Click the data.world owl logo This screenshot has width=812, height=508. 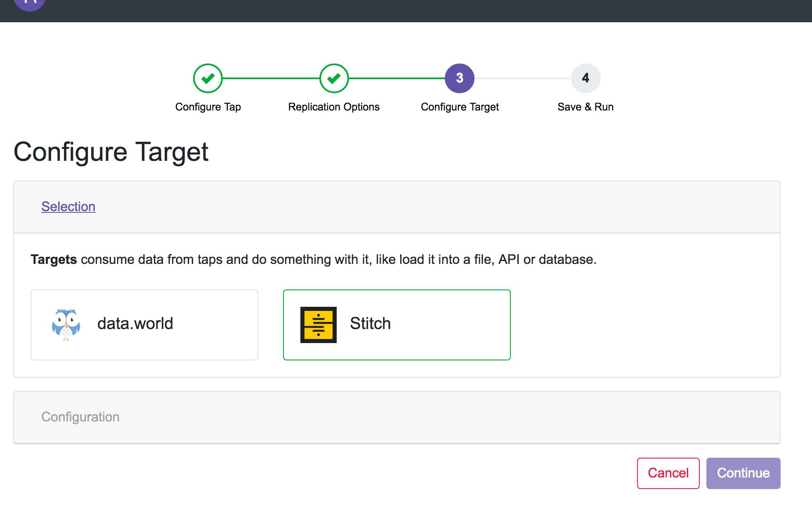click(x=66, y=325)
